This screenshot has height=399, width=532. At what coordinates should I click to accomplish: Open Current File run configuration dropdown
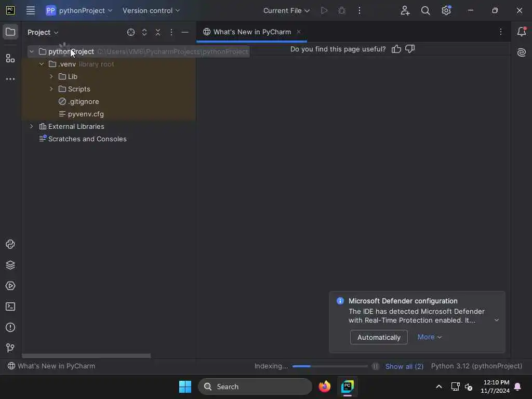coord(286,10)
